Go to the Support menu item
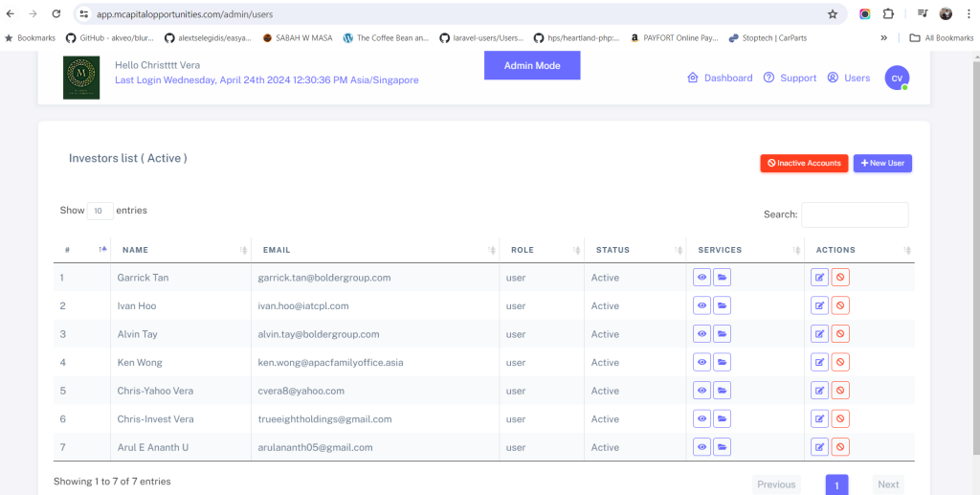The width and height of the screenshot is (980, 495). [x=790, y=79]
